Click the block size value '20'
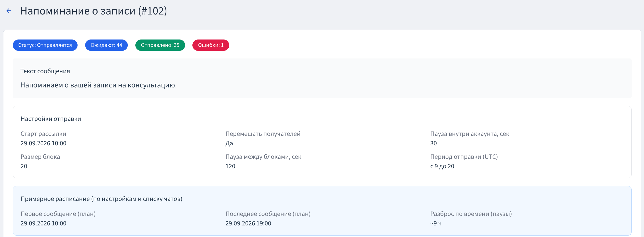Image resolution: width=644 pixels, height=237 pixels. pyautogui.click(x=24, y=166)
